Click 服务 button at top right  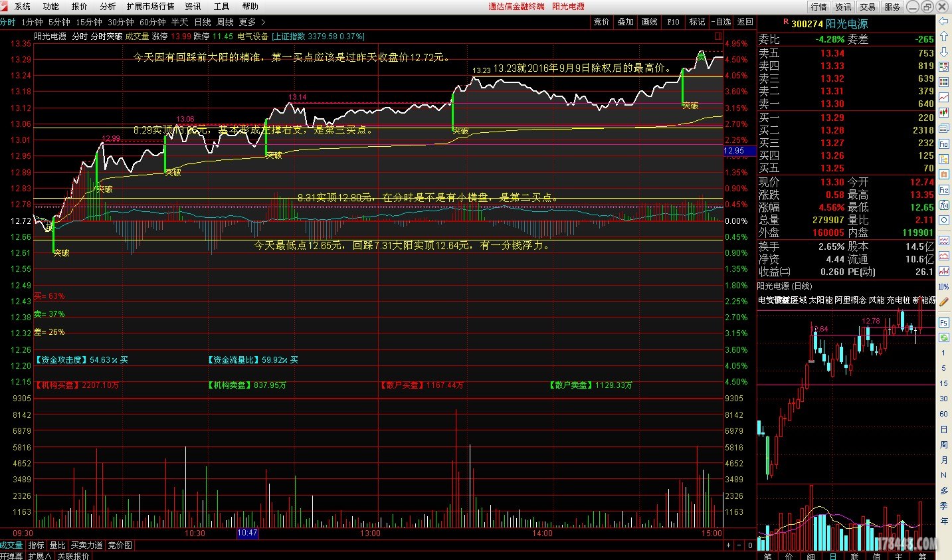coord(892,7)
